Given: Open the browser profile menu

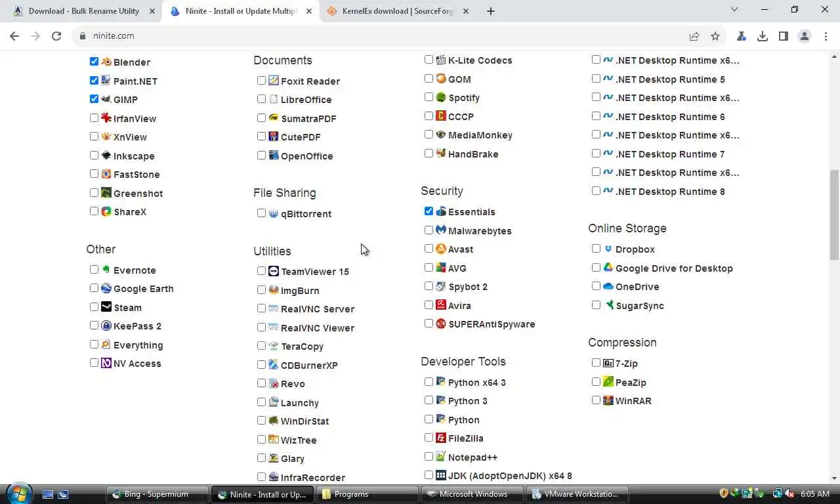Looking at the screenshot, I should pos(805,36).
